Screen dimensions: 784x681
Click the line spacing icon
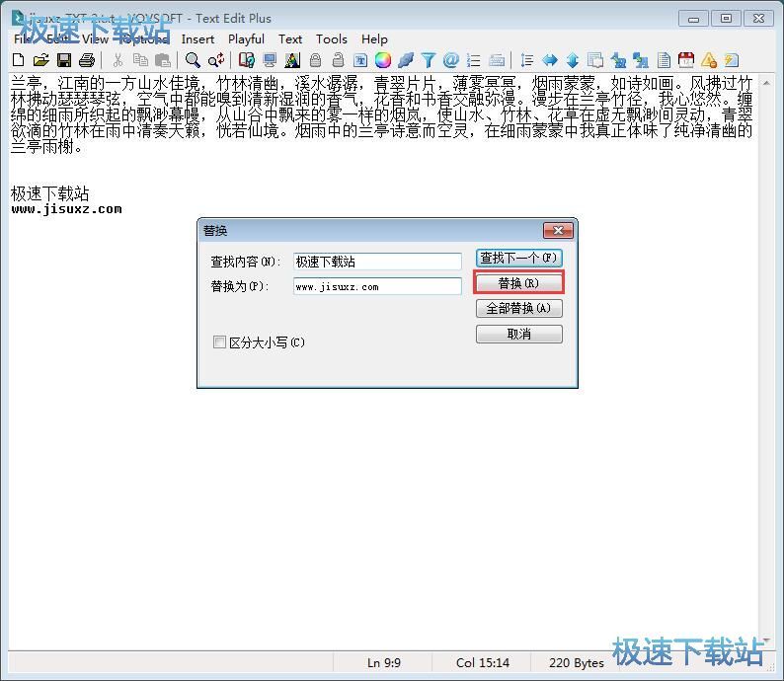pyautogui.click(x=526, y=60)
